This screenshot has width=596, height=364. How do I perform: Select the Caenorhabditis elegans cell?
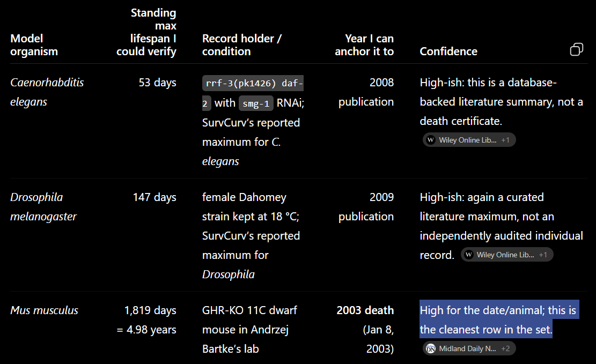pos(47,92)
